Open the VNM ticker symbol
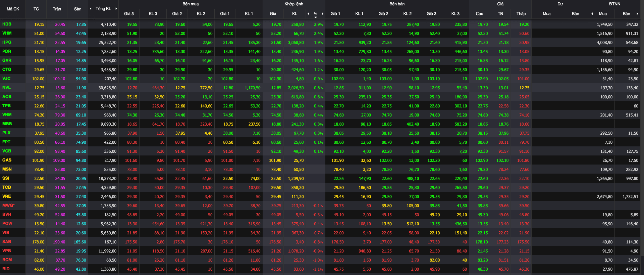 pos(7,115)
